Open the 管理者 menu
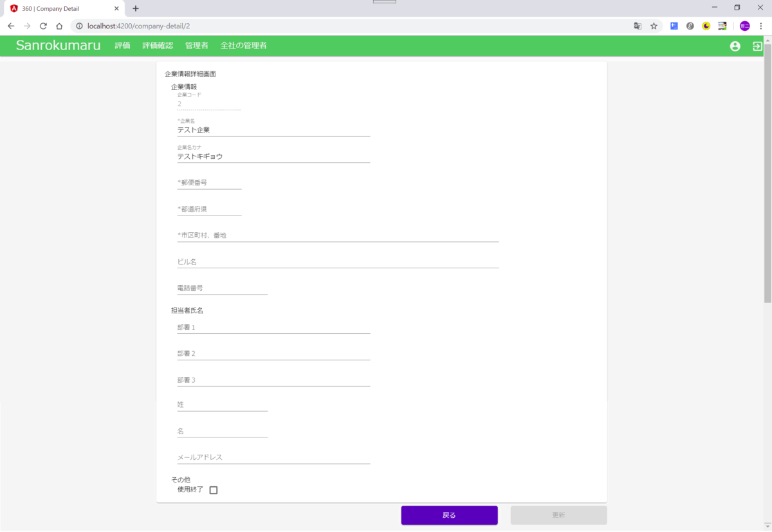This screenshot has width=772, height=532. (197, 46)
